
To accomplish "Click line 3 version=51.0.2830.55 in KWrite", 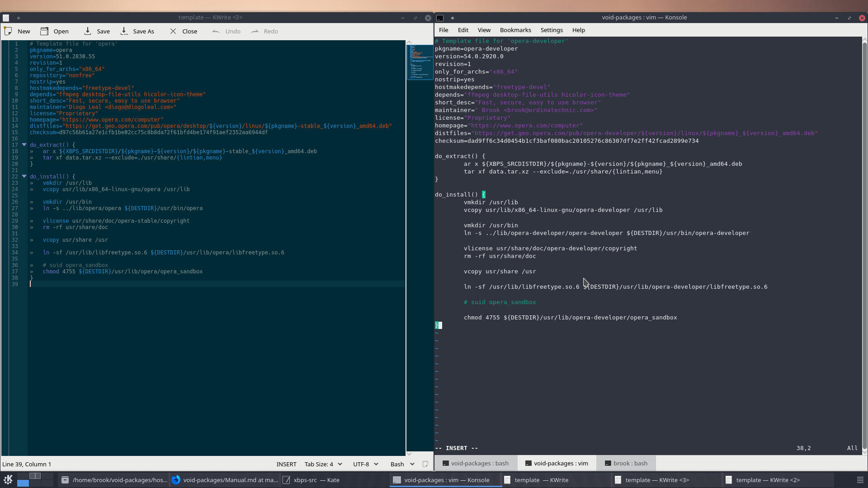I will (62, 56).
